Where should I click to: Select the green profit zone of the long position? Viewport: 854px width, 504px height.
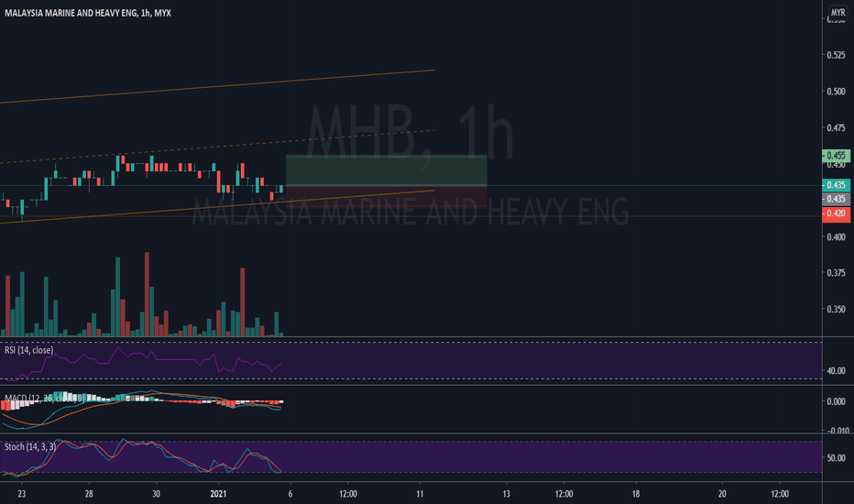[386, 170]
